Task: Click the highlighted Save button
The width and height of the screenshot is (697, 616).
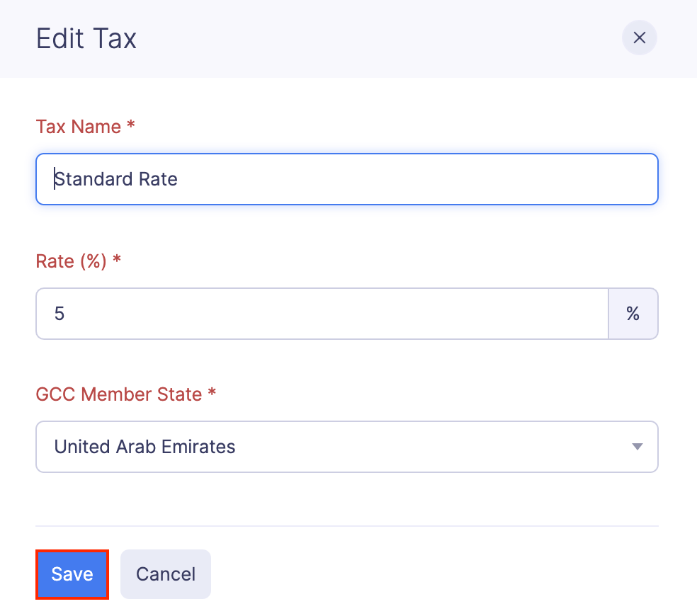Action: pyautogui.click(x=72, y=574)
